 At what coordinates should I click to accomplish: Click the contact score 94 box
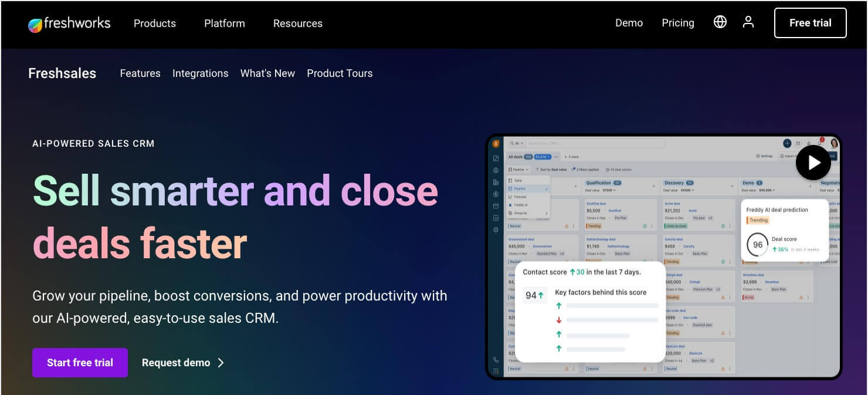534,295
